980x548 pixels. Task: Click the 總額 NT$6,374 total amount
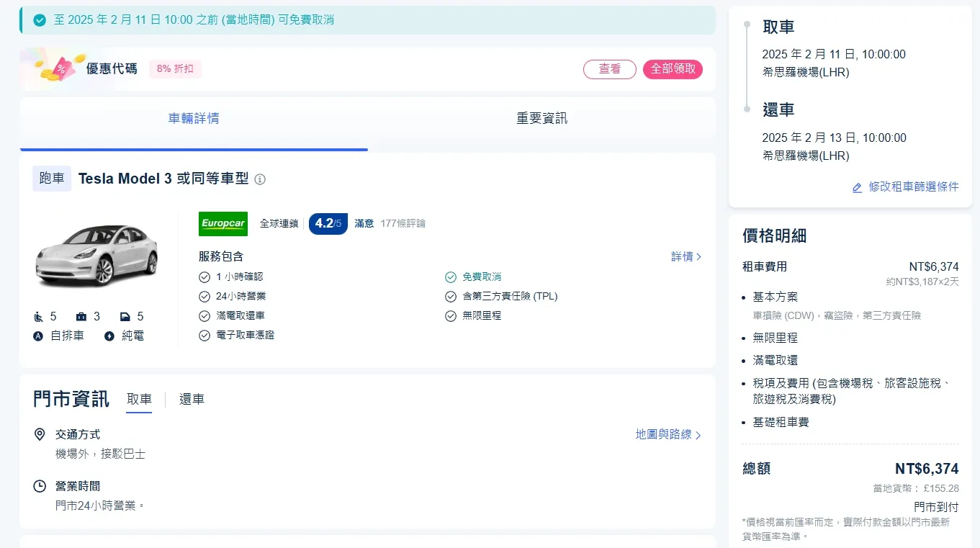point(927,470)
